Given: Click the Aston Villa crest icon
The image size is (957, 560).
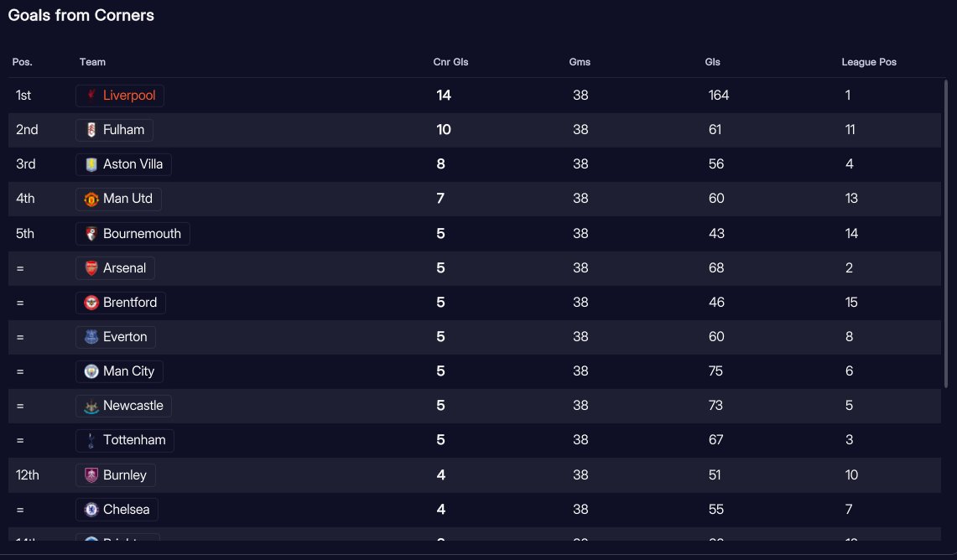Looking at the screenshot, I should click(91, 164).
